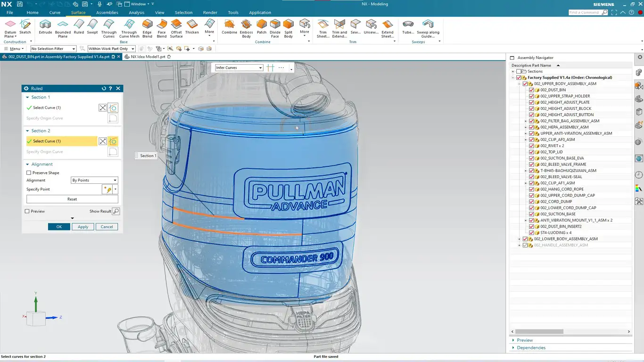Viewport: 644px width, 362px height.
Task: Click the Assembly Navigator horizontal scrollbar
Action: [x=539, y=331]
